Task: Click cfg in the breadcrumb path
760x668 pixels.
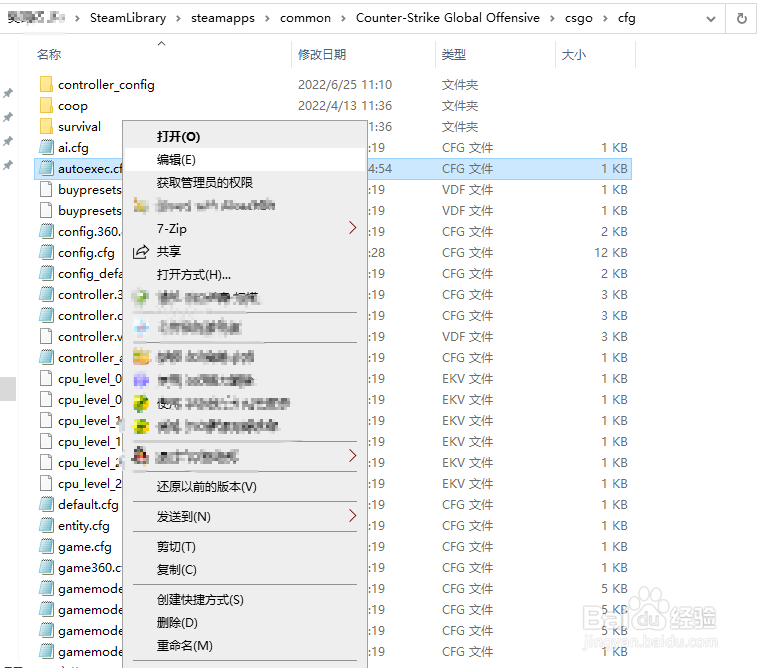Action: [626, 18]
